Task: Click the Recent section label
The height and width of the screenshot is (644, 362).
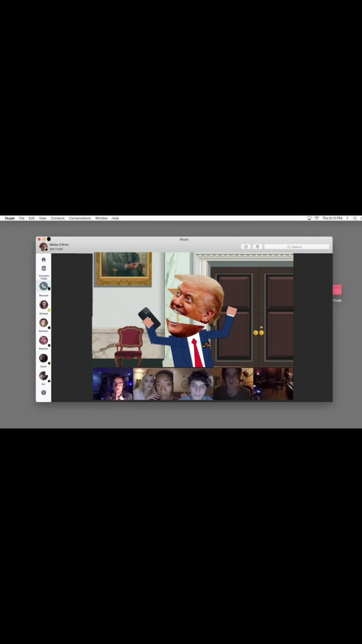Action: coord(44,296)
